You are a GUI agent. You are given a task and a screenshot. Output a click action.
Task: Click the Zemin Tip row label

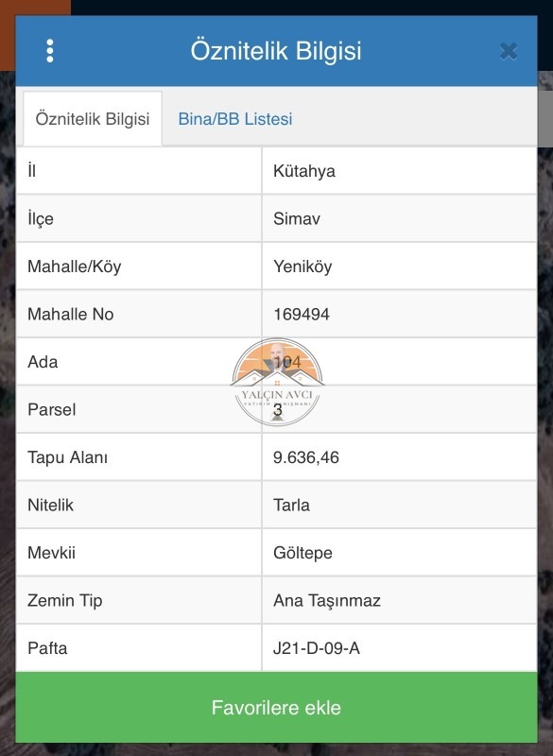point(65,601)
